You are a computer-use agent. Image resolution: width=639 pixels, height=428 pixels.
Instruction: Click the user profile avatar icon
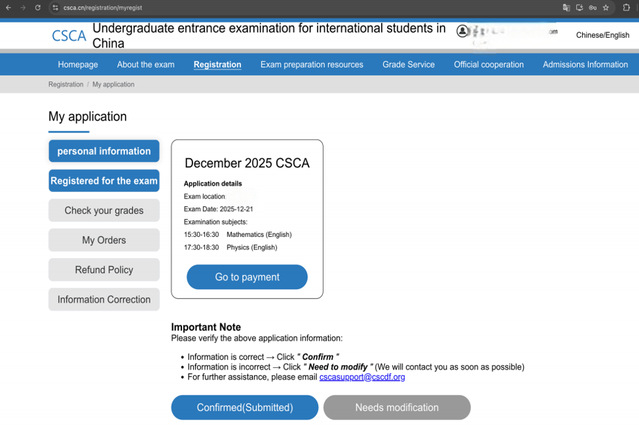tap(463, 32)
